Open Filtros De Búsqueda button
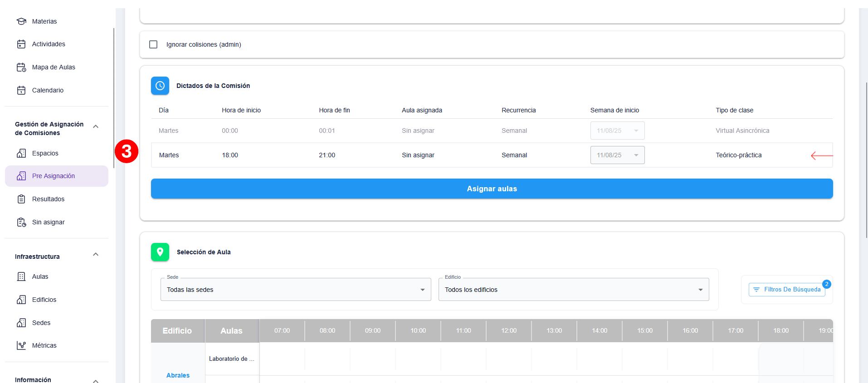This screenshot has height=383, width=868. coord(787,290)
